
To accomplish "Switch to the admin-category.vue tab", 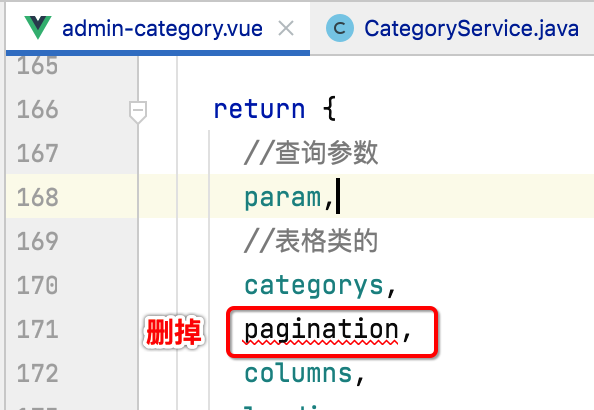I will point(158,29).
